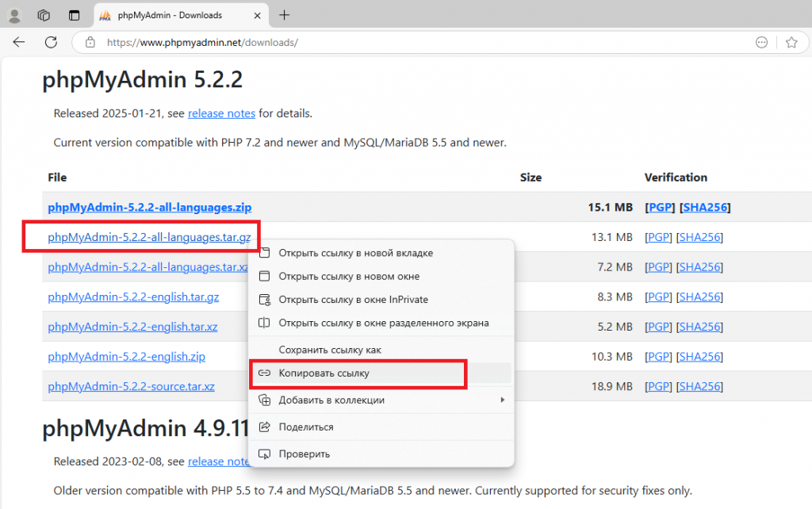This screenshot has height=509, width=812.
Task: Open SHA256 link in 10.3 MB row
Action: click(699, 357)
